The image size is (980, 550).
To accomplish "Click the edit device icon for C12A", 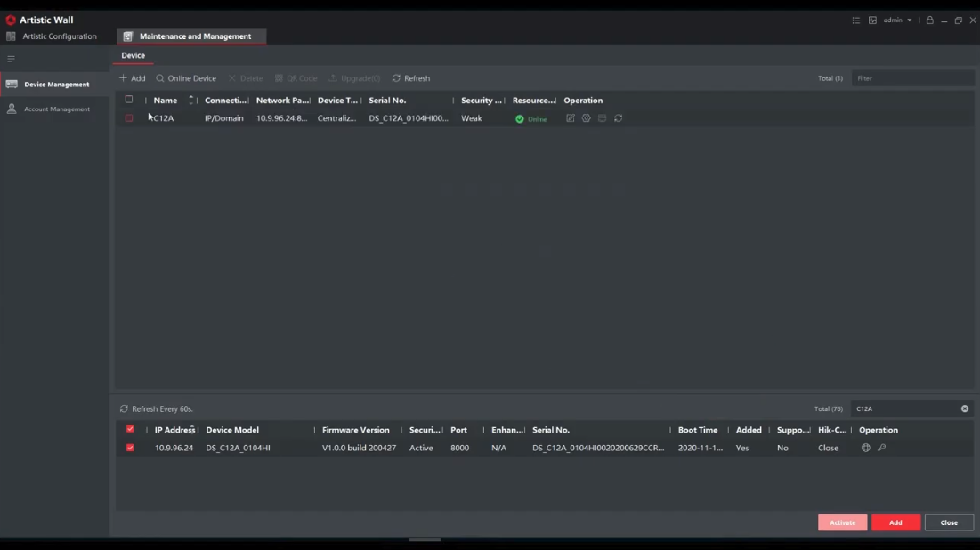I will (571, 118).
